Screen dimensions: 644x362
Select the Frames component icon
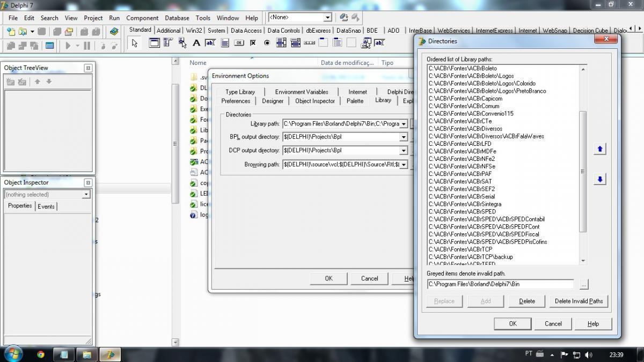click(154, 43)
